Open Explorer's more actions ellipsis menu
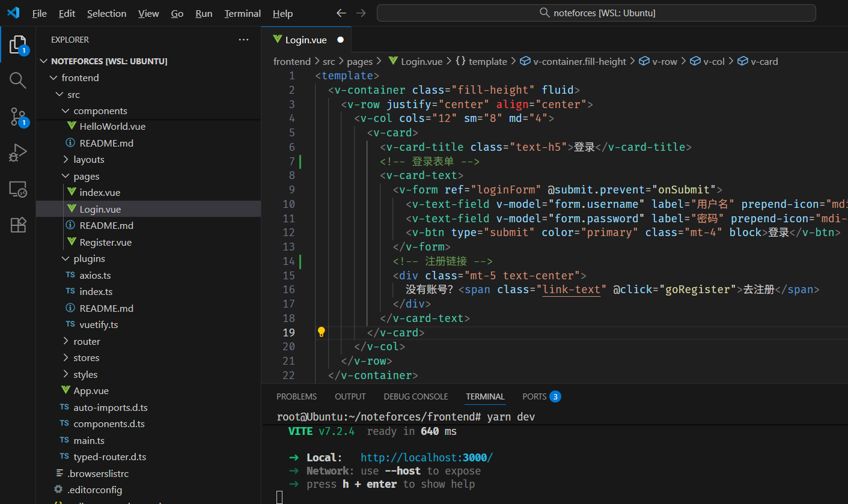The height and width of the screenshot is (504, 848). point(243,40)
